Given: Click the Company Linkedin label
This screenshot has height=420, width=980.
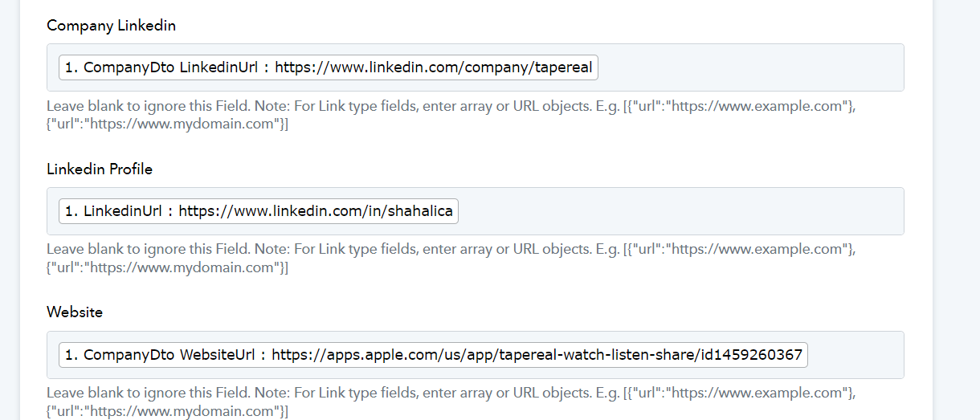Looking at the screenshot, I should click(x=112, y=26).
